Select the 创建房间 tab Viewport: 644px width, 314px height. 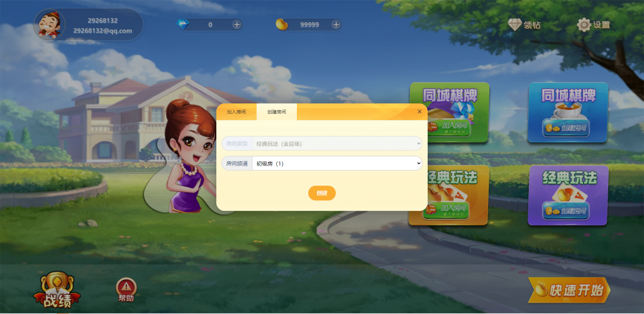pyautogui.click(x=277, y=112)
